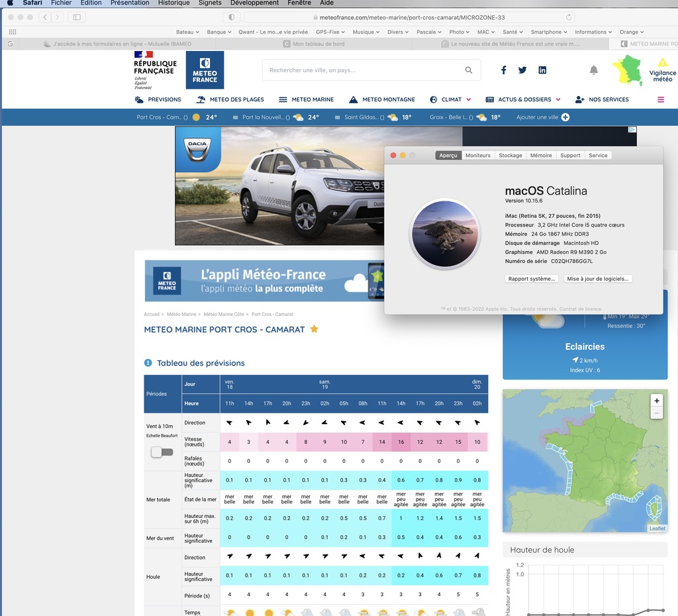Switch to the Mémoire tab
The width and height of the screenshot is (678, 616).
[541, 155]
